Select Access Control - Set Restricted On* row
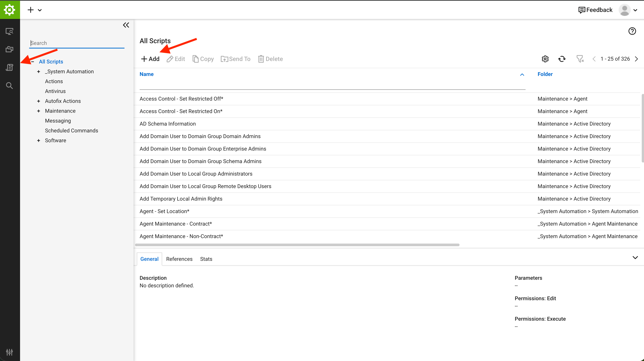Screen dimensions: 644x361 click(x=387, y=111)
